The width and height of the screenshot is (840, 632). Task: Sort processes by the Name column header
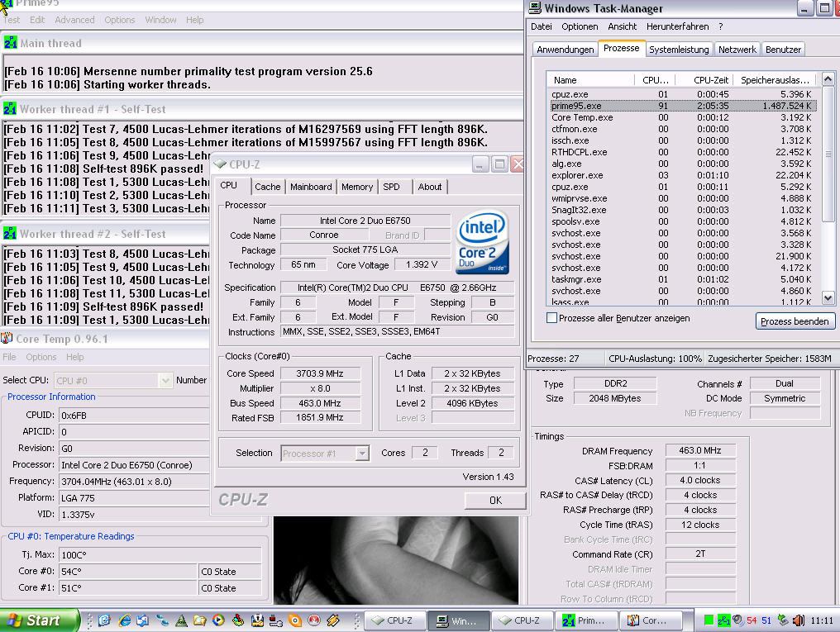tap(591, 80)
